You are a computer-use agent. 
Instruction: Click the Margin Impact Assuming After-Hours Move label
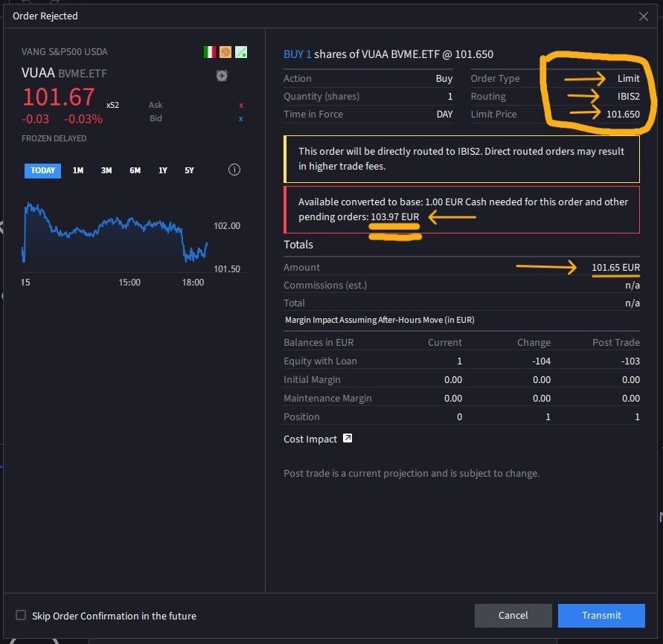tap(379, 320)
